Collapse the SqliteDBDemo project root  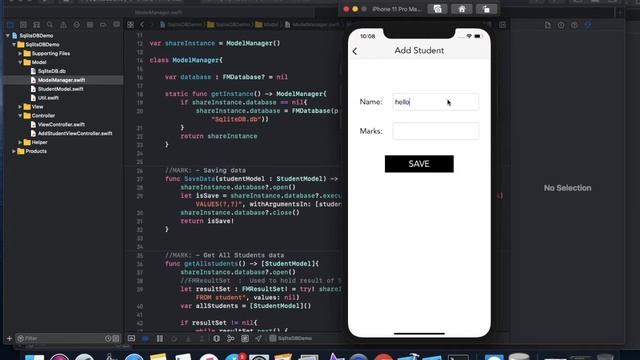point(8,36)
